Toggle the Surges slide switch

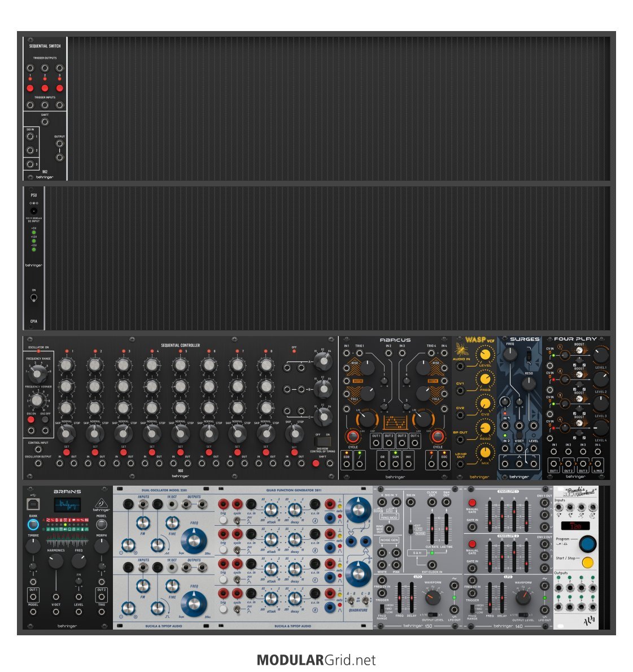click(x=529, y=355)
